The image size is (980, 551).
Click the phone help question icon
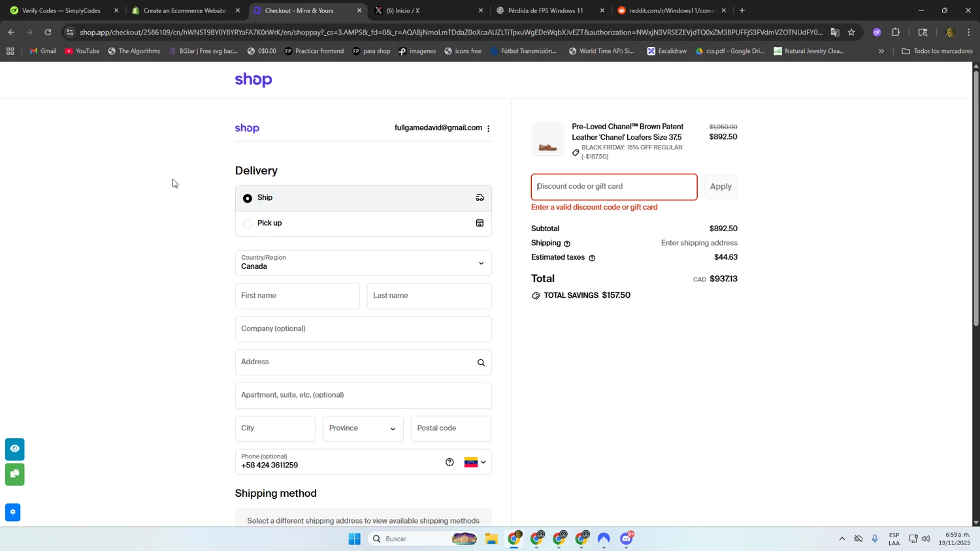coord(449,462)
